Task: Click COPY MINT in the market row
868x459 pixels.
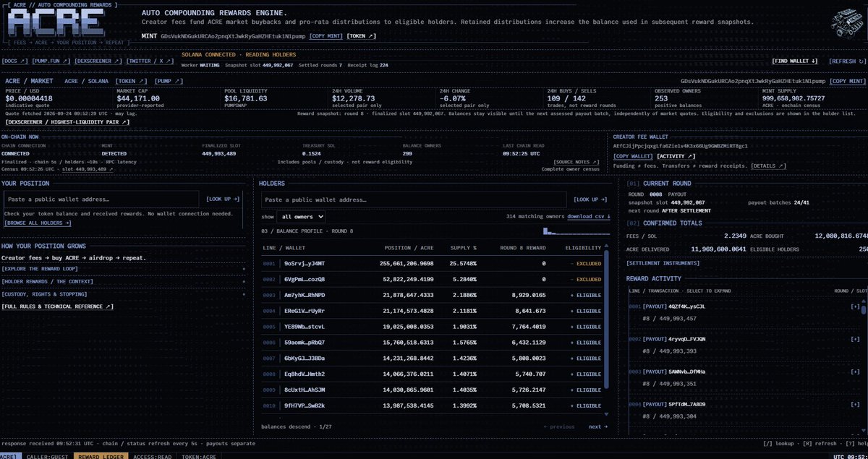Action: 848,81
